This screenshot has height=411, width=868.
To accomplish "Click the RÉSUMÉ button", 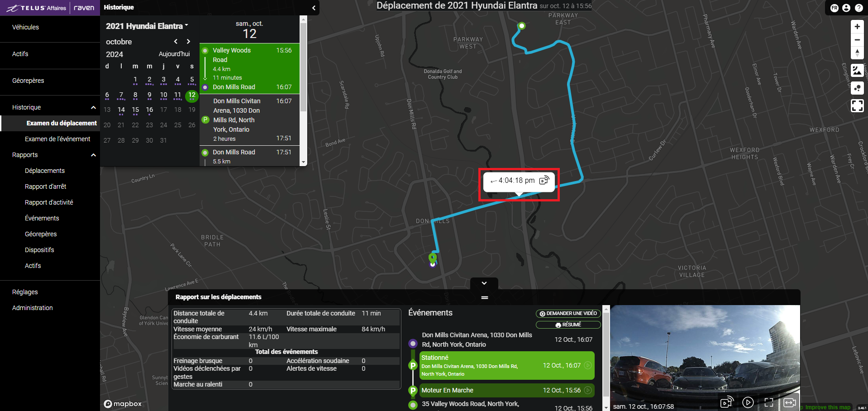I will tap(568, 325).
